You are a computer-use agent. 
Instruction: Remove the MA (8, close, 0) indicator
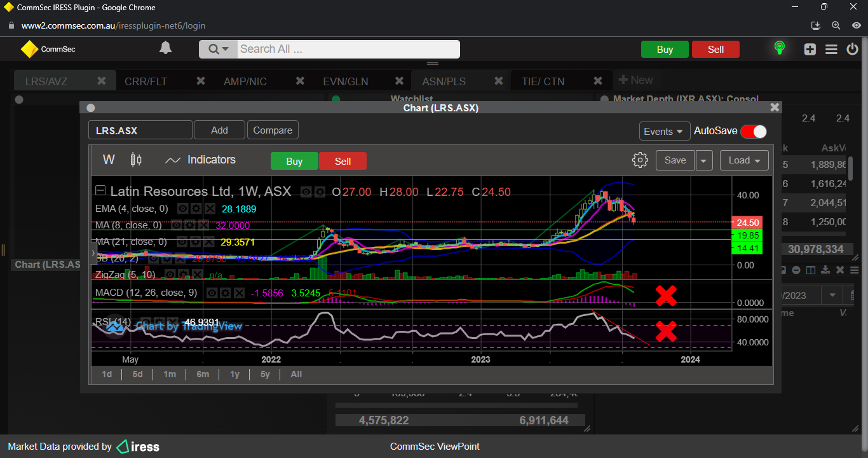204,225
